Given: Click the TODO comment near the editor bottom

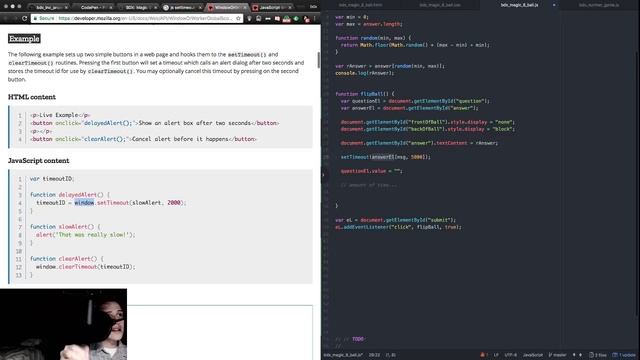Looking at the screenshot, I should (358, 339).
